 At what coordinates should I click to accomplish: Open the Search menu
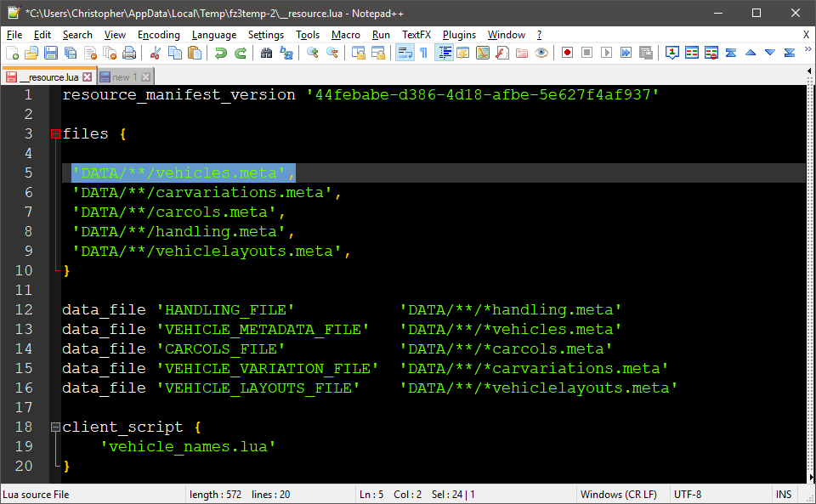(x=77, y=35)
